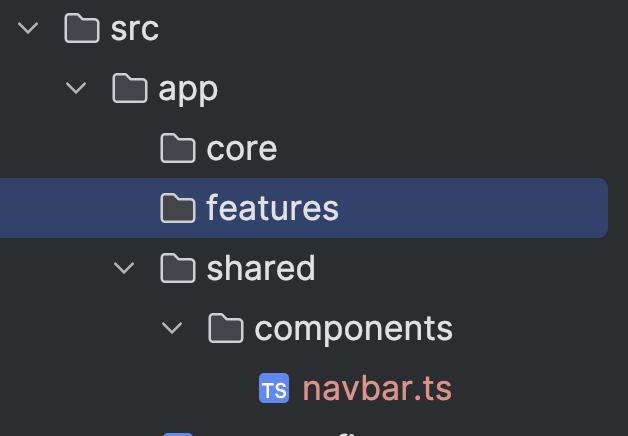Click the TS file icon beside navbar.ts
628x436 pixels.
(x=273, y=388)
